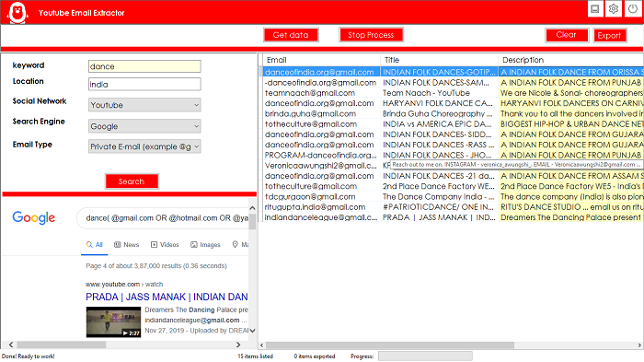This screenshot has width=644, height=362.
Task: Select title HARYANVI FOLK DANCE CA...
Action: (439, 103)
